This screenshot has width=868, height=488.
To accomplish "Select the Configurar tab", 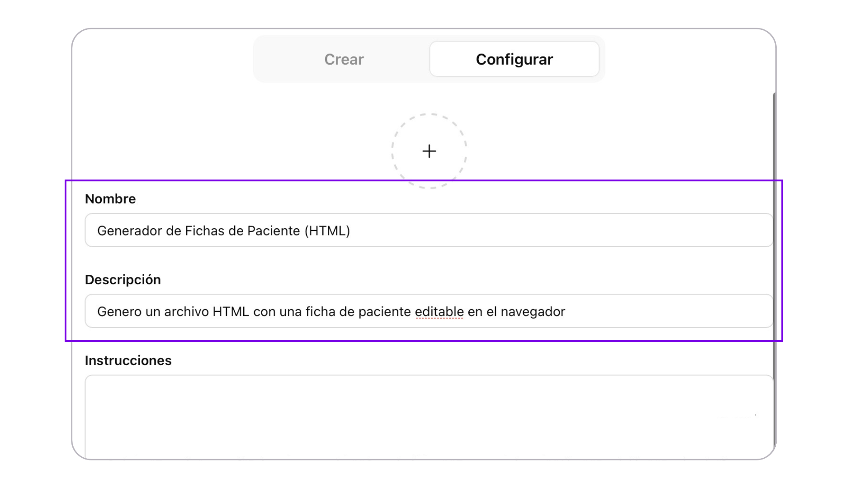I will [x=514, y=59].
